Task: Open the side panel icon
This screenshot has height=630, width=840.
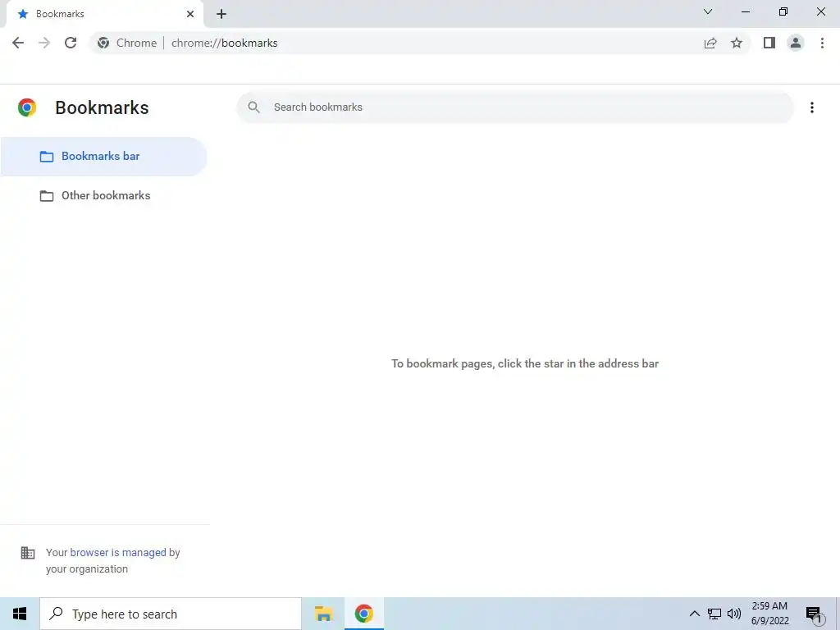Action: coord(769,43)
